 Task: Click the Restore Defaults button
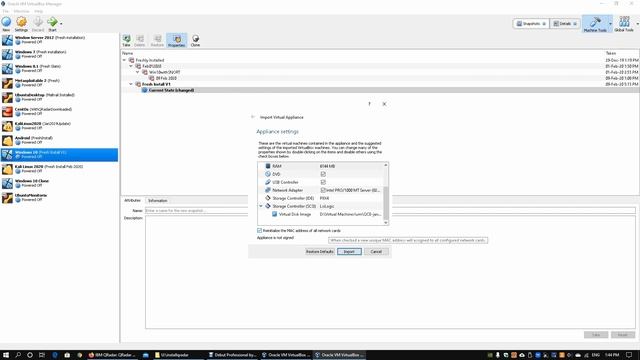(x=320, y=251)
